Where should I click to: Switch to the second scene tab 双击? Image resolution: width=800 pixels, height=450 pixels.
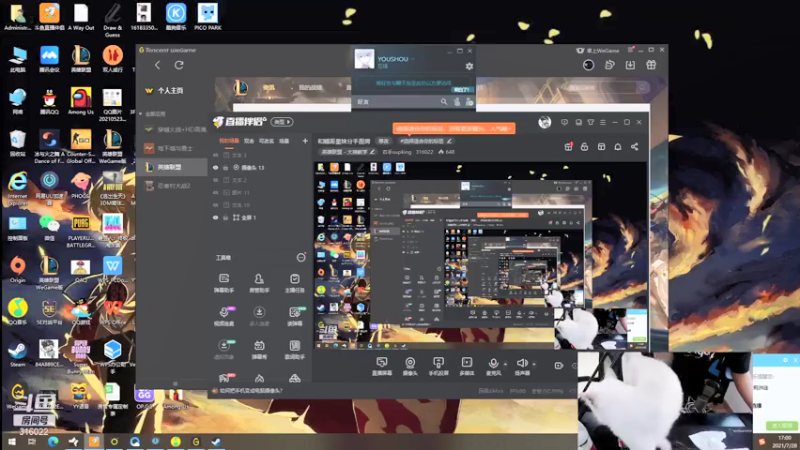[x=249, y=141]
